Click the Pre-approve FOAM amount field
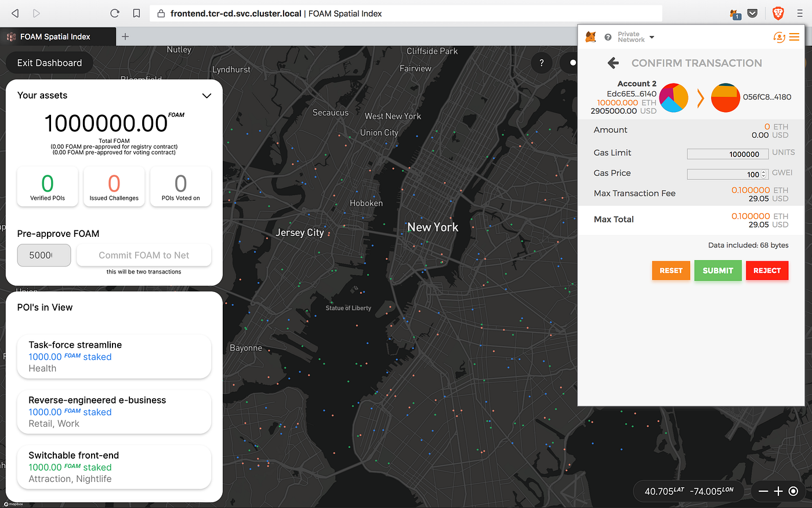 coord(44,255)
